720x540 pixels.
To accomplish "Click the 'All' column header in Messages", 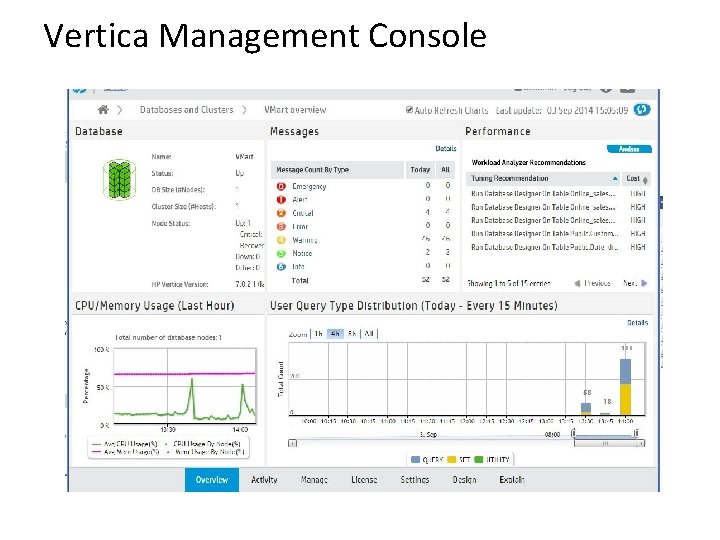I will pos(445,170).
